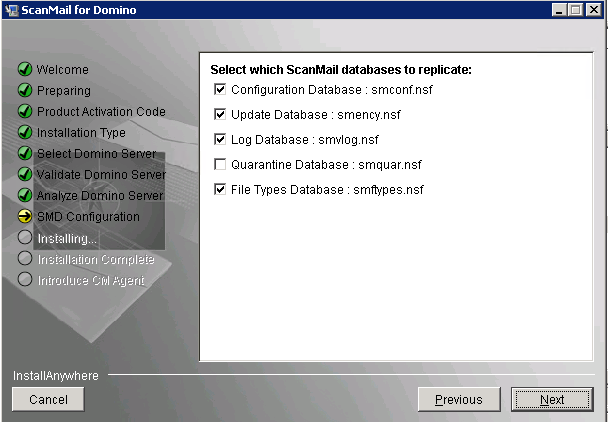
Task: Maximize the ScanMail for Domino window
Action: [577, 10]
